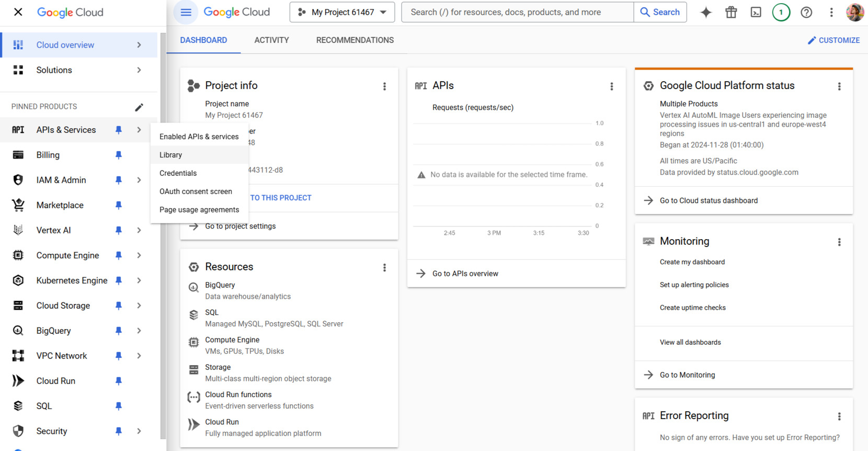Viewport: 868px width, 451px height.
Task: Open Gemini AI sparkle icon in top bar
Action: [706, 12]
